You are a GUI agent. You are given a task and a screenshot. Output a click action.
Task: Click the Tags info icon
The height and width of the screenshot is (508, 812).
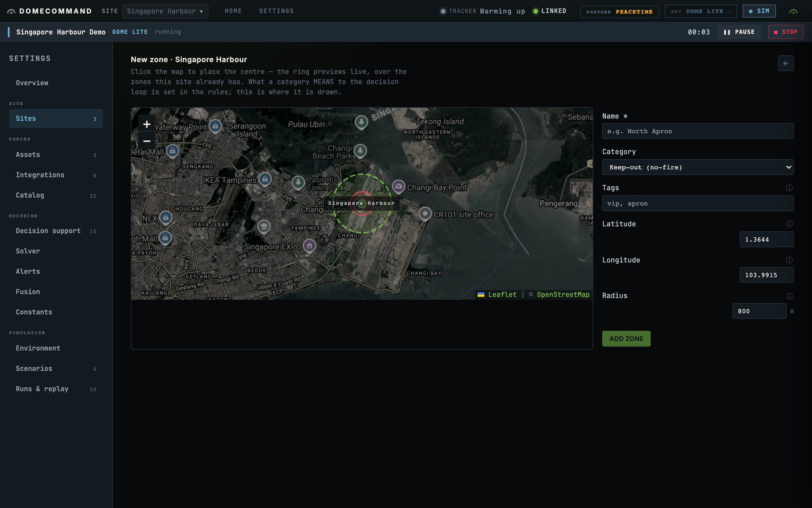(789, 188)
